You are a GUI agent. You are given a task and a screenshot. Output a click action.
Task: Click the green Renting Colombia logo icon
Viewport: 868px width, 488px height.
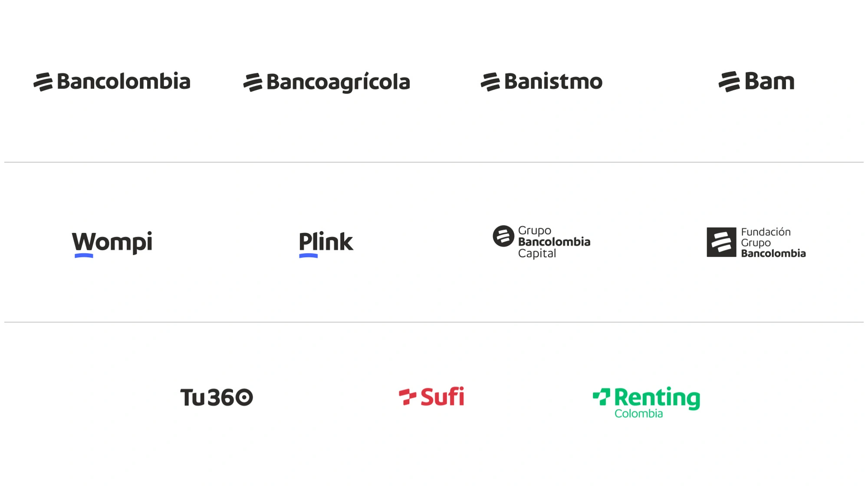coord(602,396)
